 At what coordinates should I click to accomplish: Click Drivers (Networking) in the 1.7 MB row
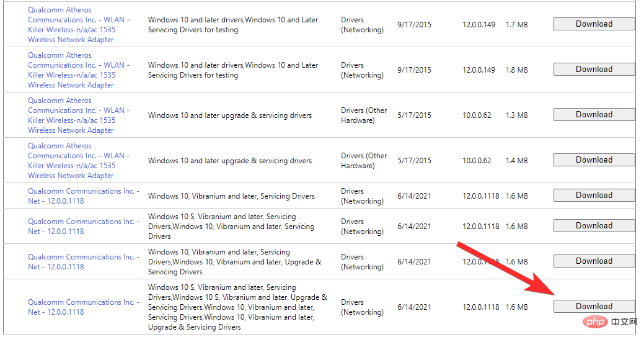tap(362, 25)
